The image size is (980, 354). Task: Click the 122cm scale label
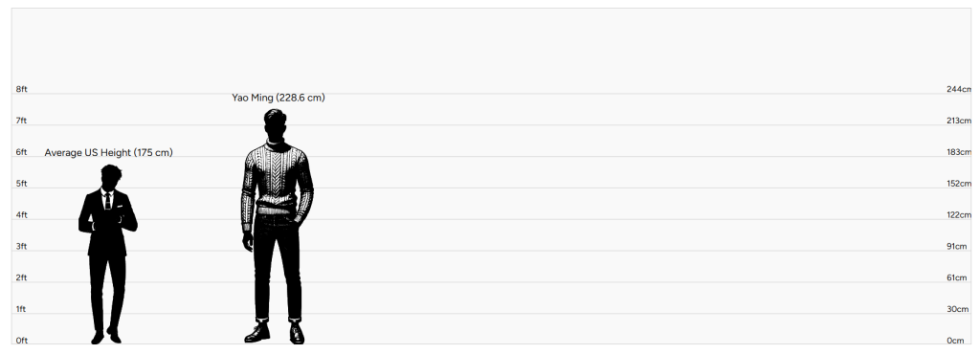tap(959, 214)
